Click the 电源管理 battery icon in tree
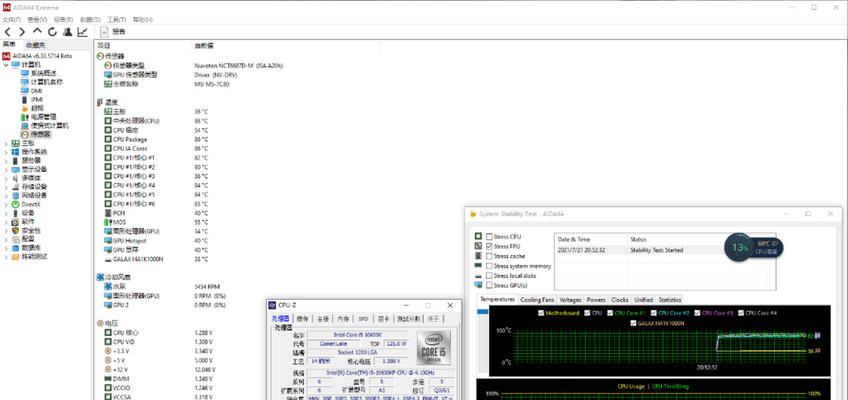The height and width of the screenshot is (400, 848). pyautogui.click(x=24, y=117)
